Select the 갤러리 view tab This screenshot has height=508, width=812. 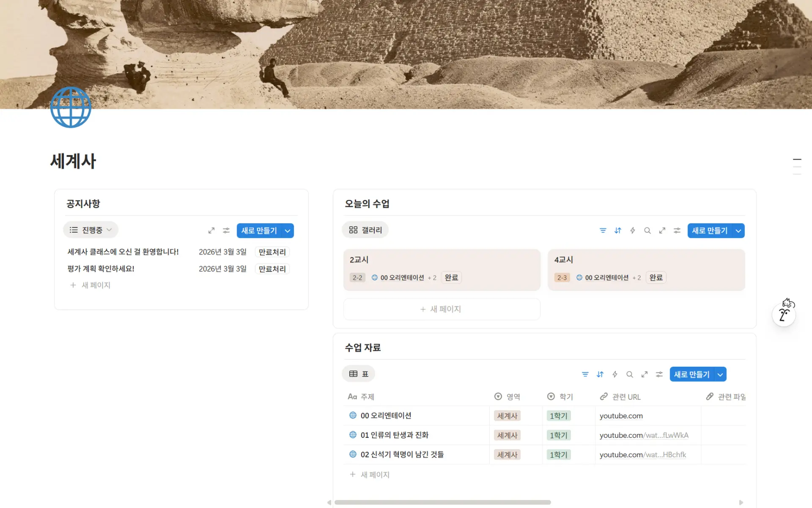(x=365, y=230)
